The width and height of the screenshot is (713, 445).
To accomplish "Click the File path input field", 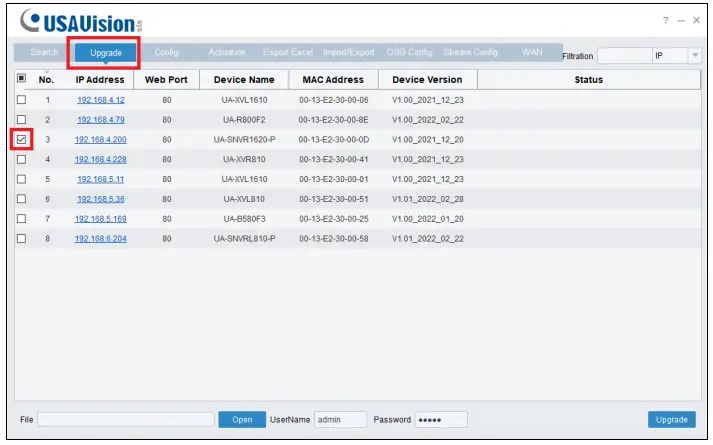I will 126,420.
